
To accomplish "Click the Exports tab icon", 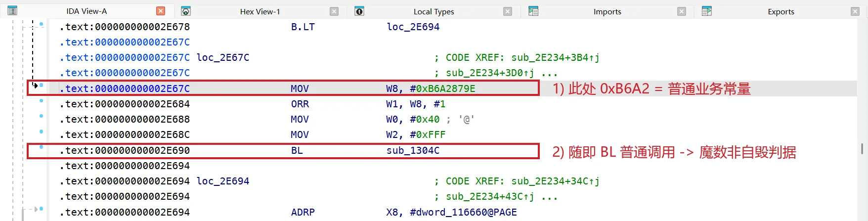I will tap(706, 11).
